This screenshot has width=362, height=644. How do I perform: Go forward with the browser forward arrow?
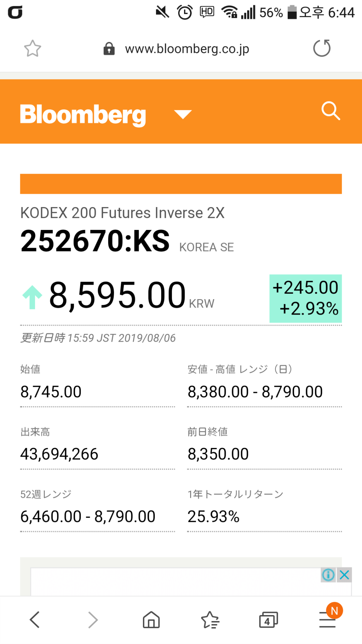tap(93, 620)
